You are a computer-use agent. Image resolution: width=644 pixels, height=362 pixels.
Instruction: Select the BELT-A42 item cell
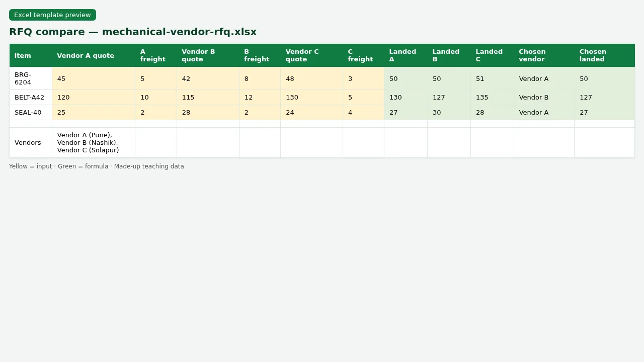pyautogui.click(x=31, y=98)
